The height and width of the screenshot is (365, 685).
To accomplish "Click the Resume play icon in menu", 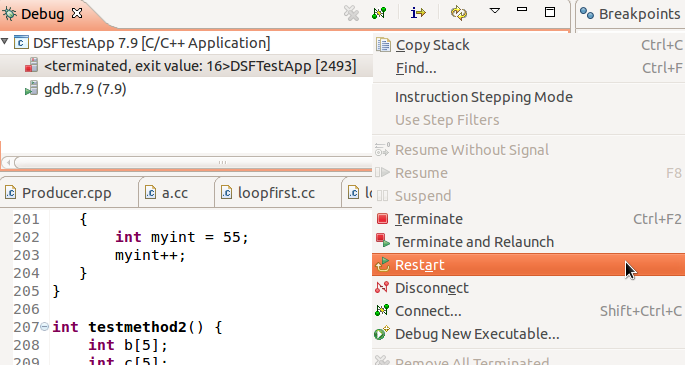I will (x=382, y=172).
